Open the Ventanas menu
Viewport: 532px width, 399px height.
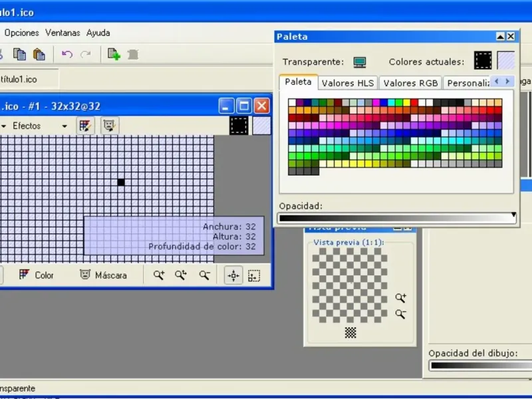click(x=63, y=33)
